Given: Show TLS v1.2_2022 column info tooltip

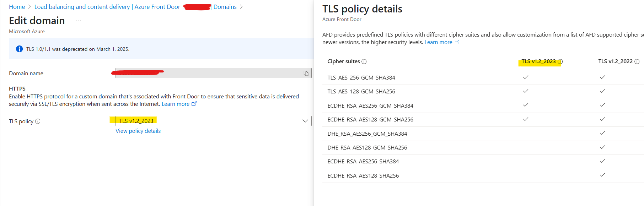Looking at the screenshot, I should tap(637, 61).
